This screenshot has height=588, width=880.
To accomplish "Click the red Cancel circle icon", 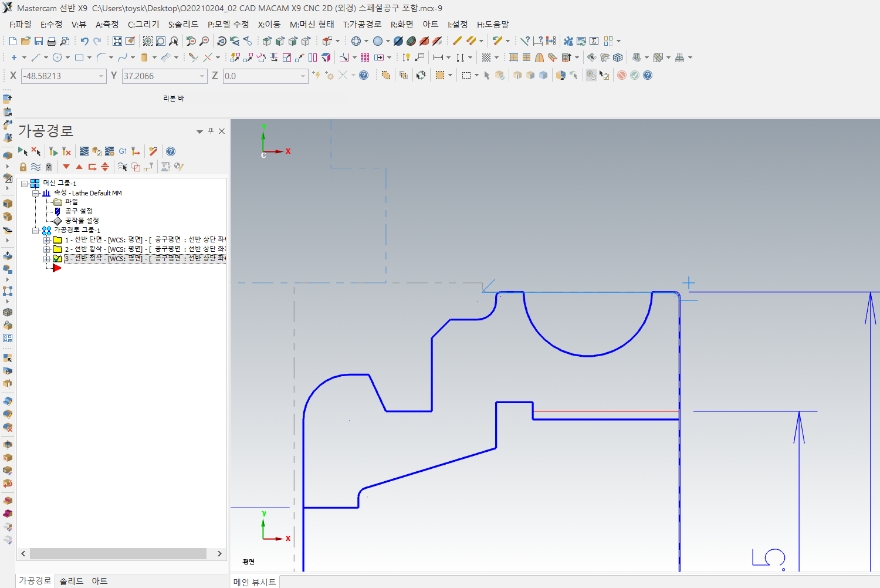I will 622,75.
